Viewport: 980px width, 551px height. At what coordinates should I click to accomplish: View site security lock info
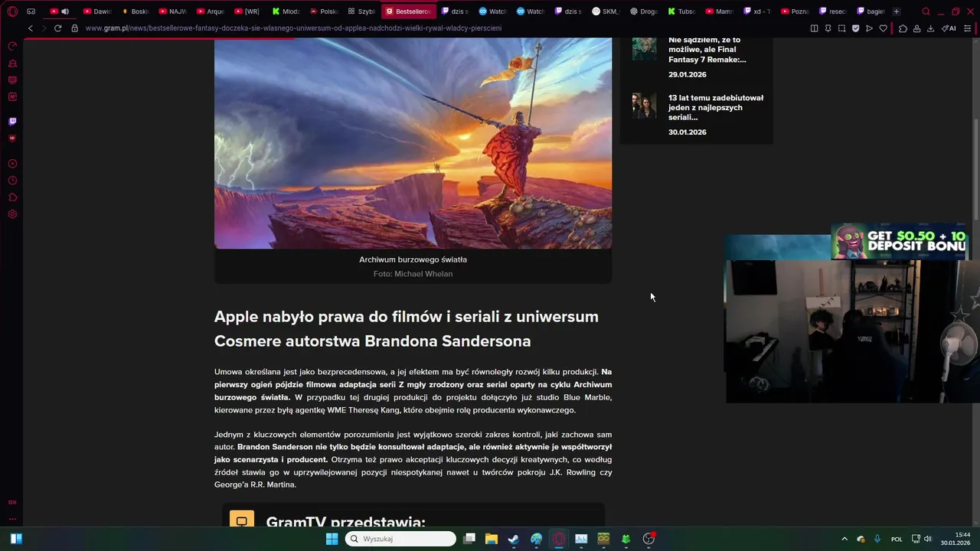click(x=74, y=28)
